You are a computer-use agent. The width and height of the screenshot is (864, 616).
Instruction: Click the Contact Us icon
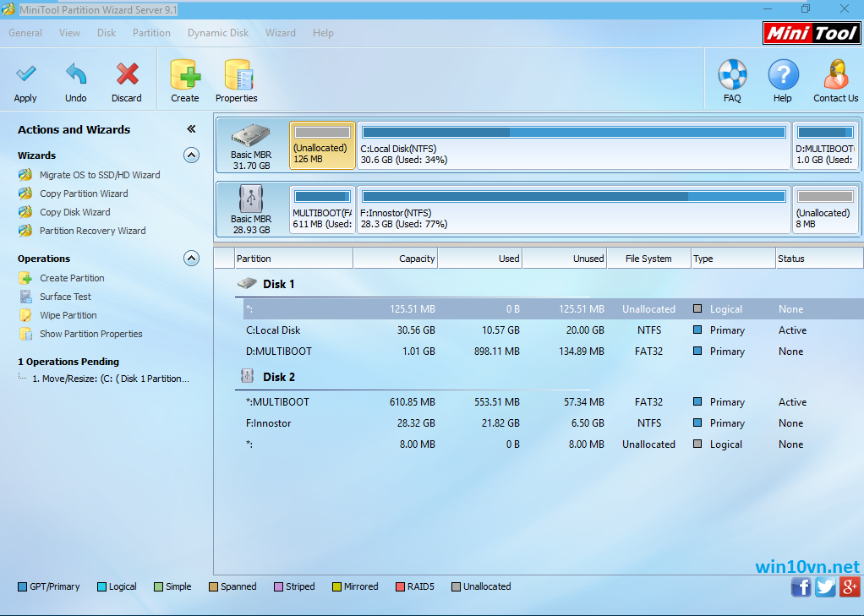[836, 74]
